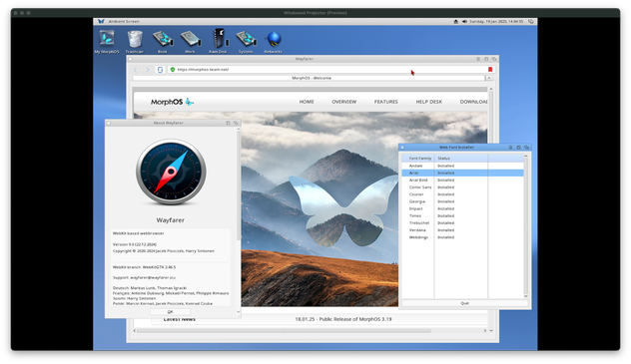This screenshot has width=631, height=364.
Task: Open the HELP DESK menu link
Action: [429, 102]
